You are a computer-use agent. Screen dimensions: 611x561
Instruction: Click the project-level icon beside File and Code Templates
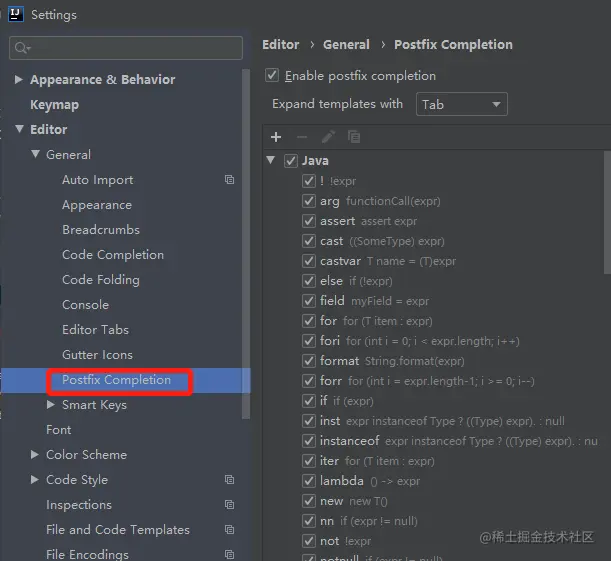230,529
